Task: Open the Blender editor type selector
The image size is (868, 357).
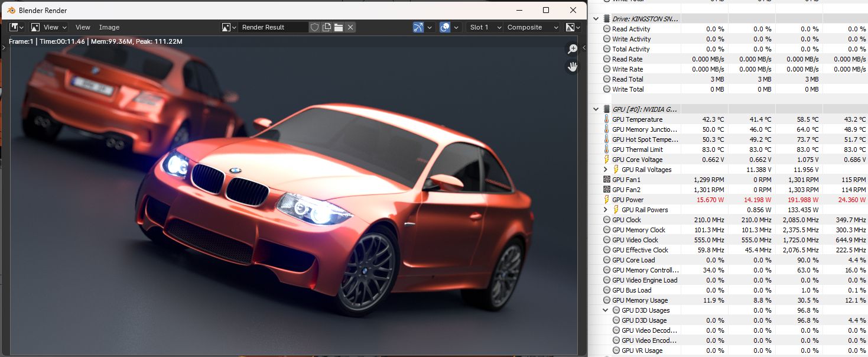Action: coord(17,27)
